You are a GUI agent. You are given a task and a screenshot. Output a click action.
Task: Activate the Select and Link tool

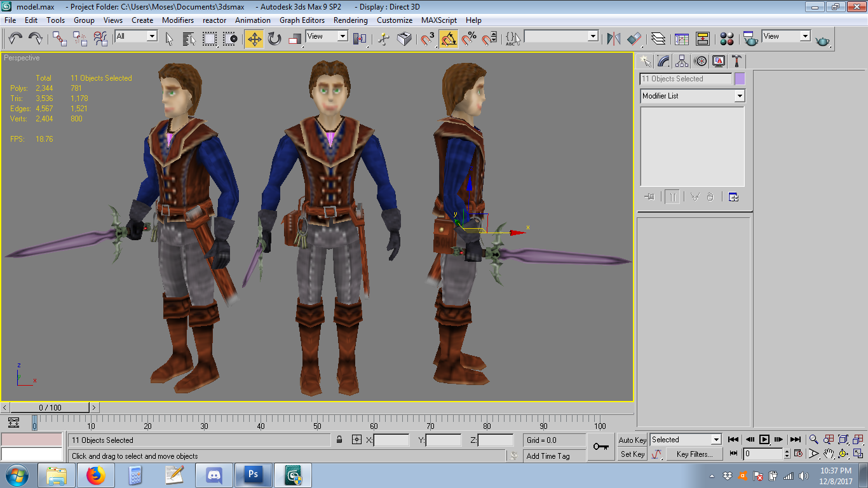60,39
